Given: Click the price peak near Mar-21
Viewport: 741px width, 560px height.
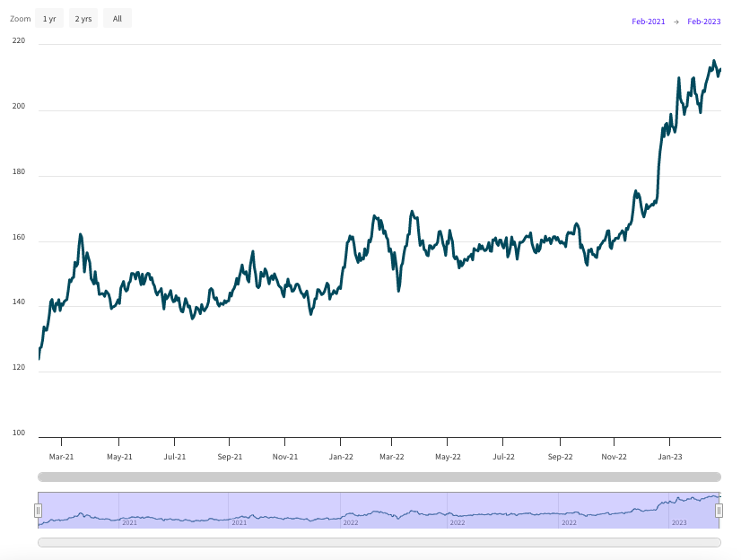Looking at the screenshot, I should pos(81,235).
